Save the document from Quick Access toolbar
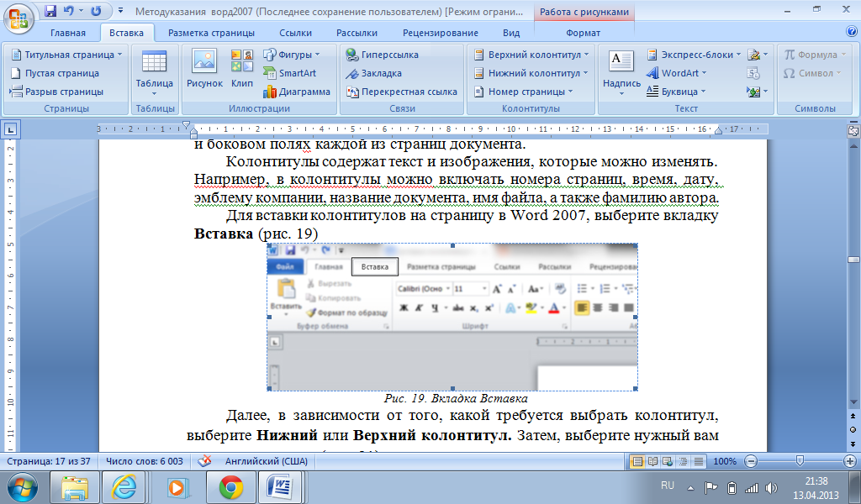 pos(50,11)
